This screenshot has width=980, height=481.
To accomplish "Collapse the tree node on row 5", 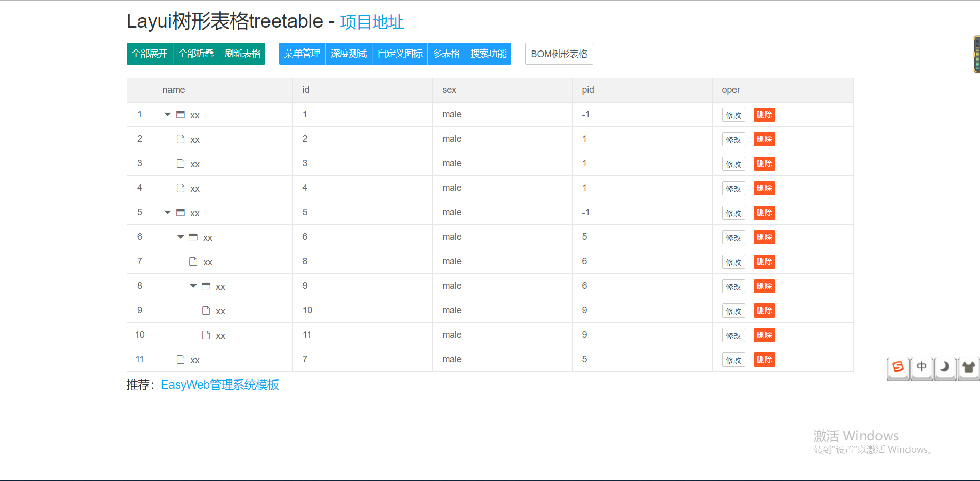I will (x=167, y=212).
